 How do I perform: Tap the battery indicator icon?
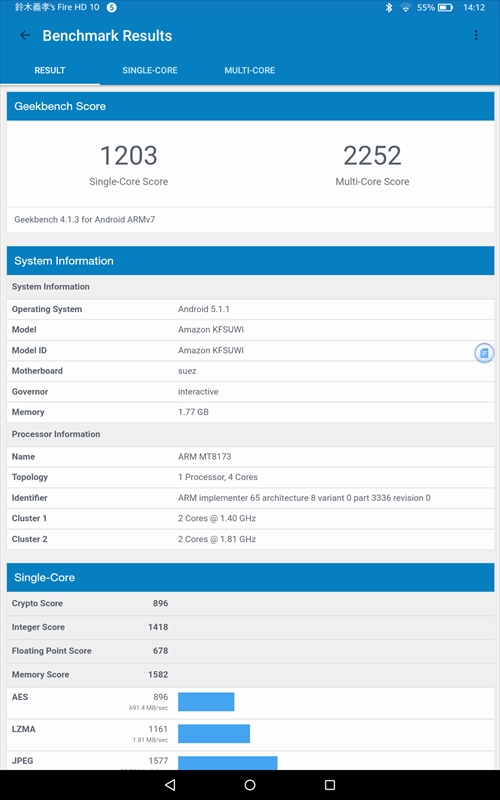(x=445, y=7)
